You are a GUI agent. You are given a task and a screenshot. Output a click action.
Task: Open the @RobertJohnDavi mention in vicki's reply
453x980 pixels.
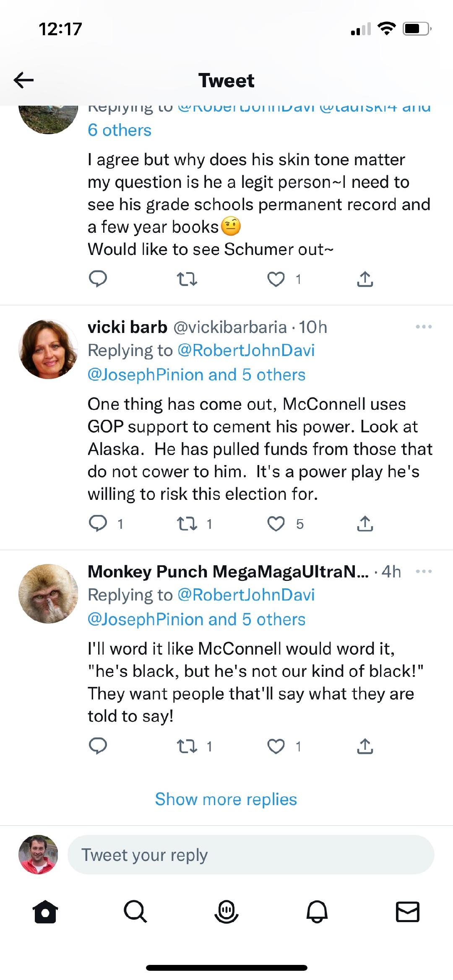pyautogui.click(x=246, y=351)
